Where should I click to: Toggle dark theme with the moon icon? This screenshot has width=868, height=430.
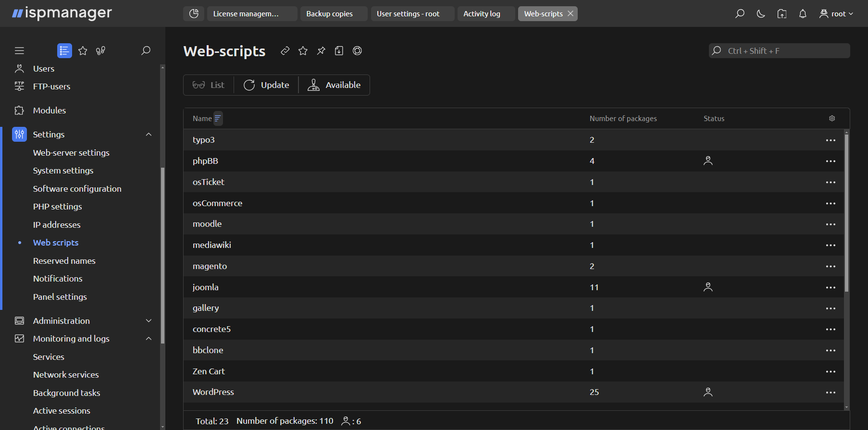coord(760,14)
